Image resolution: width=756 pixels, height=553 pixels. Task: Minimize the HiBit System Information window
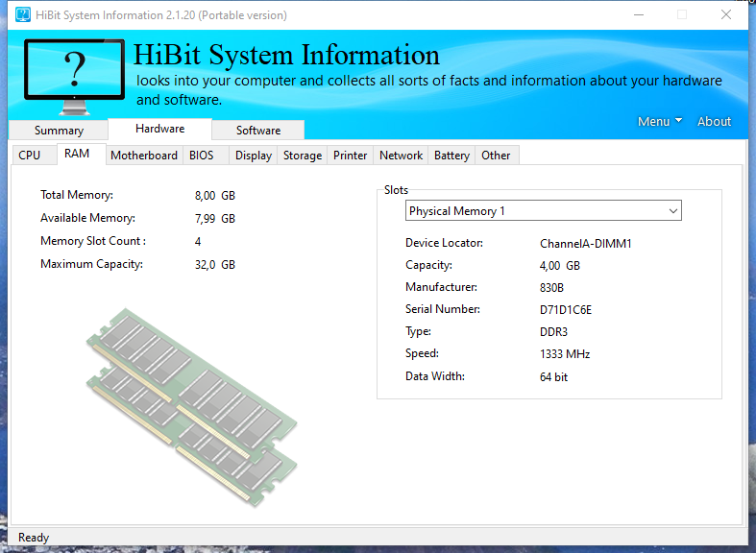[639, 15]
